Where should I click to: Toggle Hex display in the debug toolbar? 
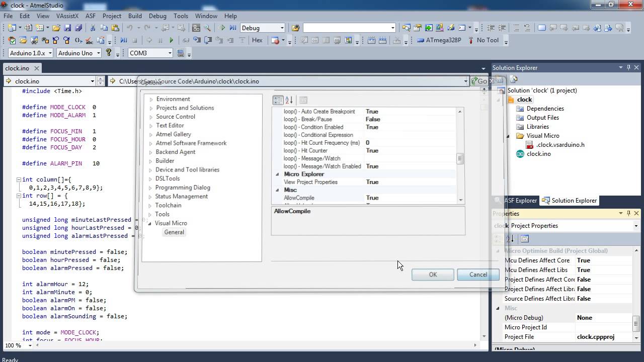coord(257,40)
